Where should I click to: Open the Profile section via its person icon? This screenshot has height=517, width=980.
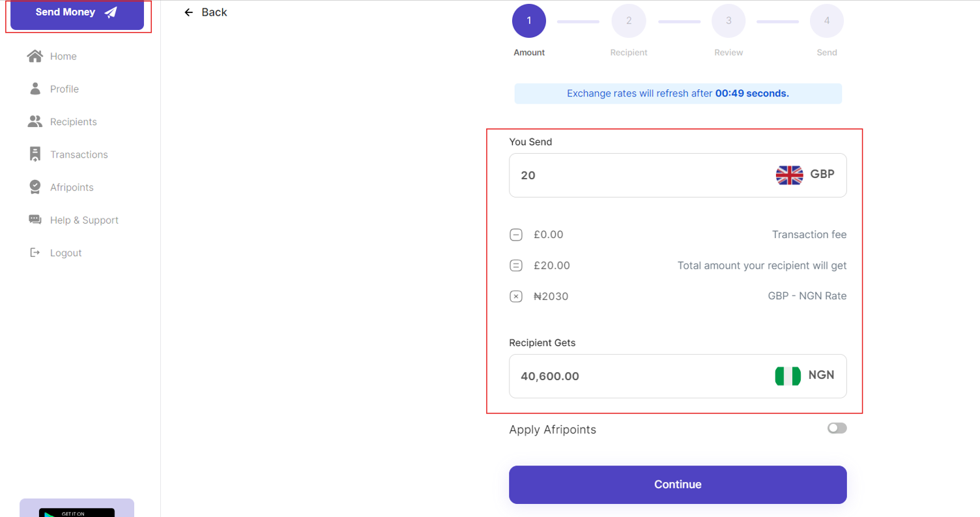click(34, 89)
